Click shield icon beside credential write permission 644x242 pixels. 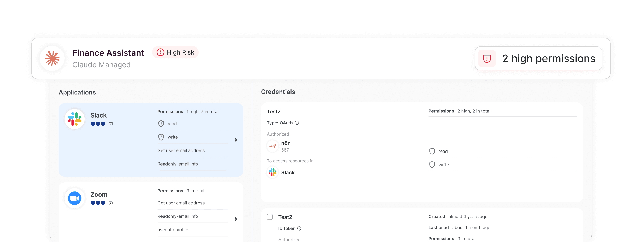[x=432, y=165]
